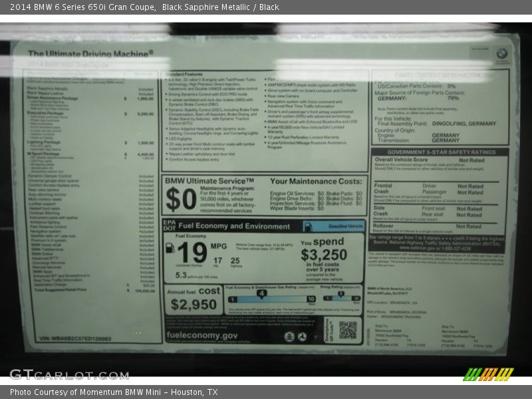Click the 'BMW Ultimate Service' heading
The image size is (532, 399).
209,181
